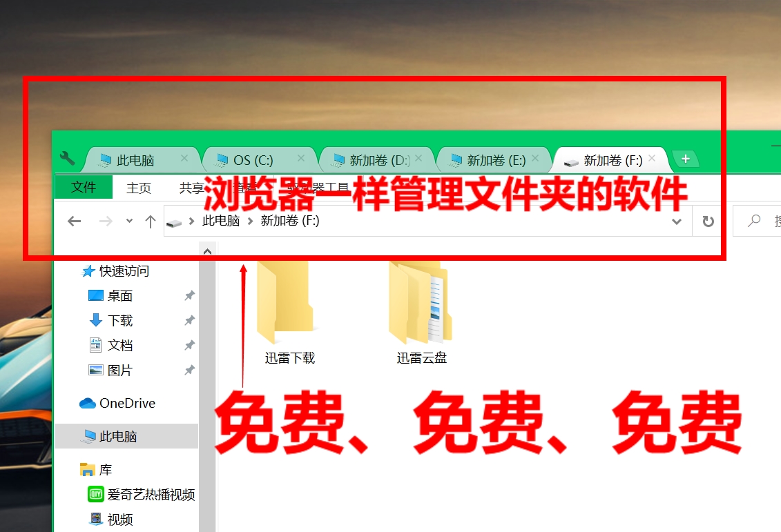Open the 文件 ribbon menu
The width and height of the screenshot is (781, 532).
pyautogui.click(x=84, y=188)
